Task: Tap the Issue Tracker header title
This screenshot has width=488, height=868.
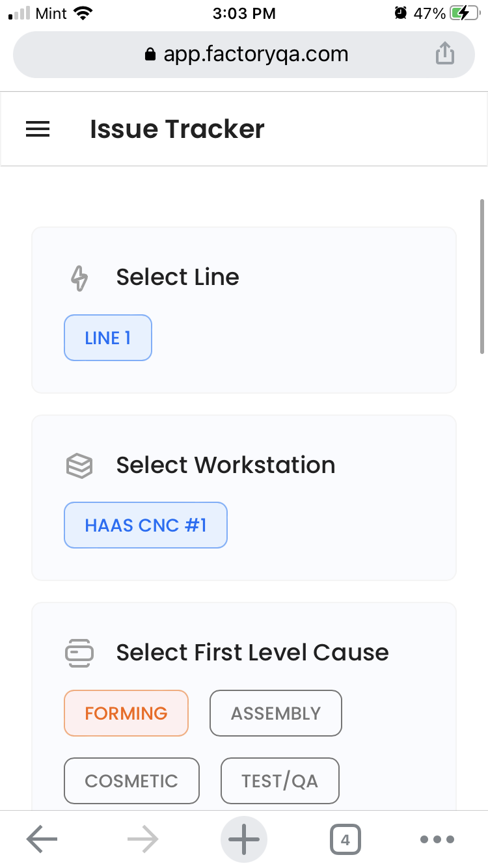Action: [177, 129]
